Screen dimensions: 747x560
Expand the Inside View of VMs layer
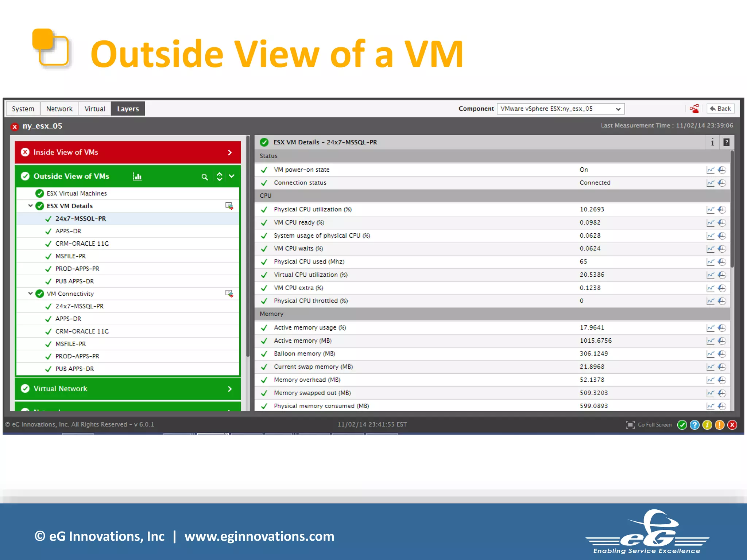[x=230, y=152]
